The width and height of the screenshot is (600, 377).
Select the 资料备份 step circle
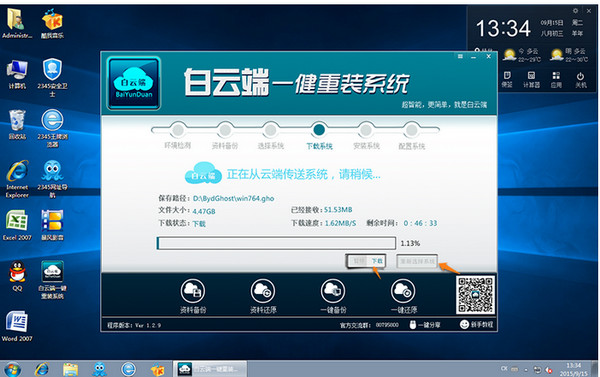click(225, 130)
